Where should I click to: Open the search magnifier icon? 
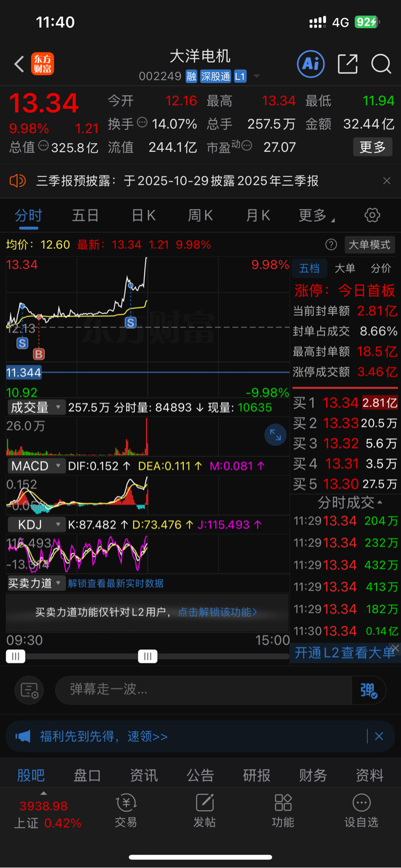[381, 64]
